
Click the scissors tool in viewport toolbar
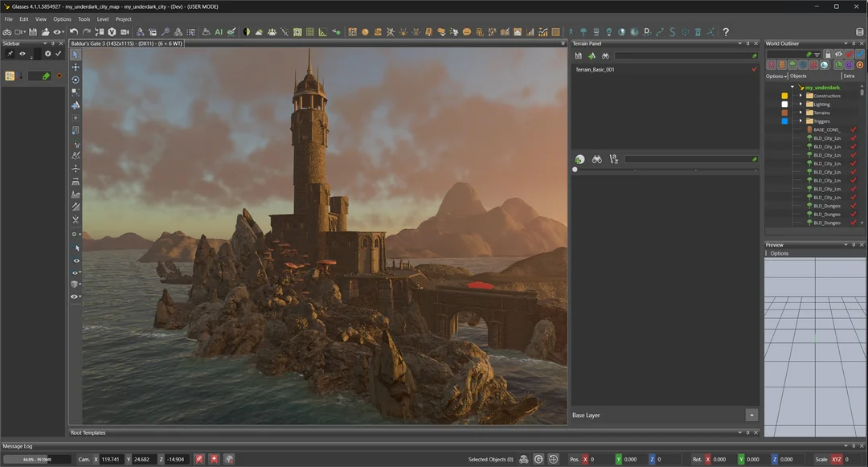(76, 219)
